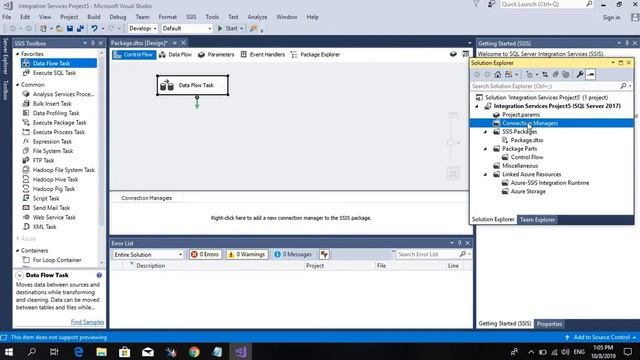This screenshot has height=360, width=640.
Task: Toggle the 0 Messages filter
Action: point(293,254)
